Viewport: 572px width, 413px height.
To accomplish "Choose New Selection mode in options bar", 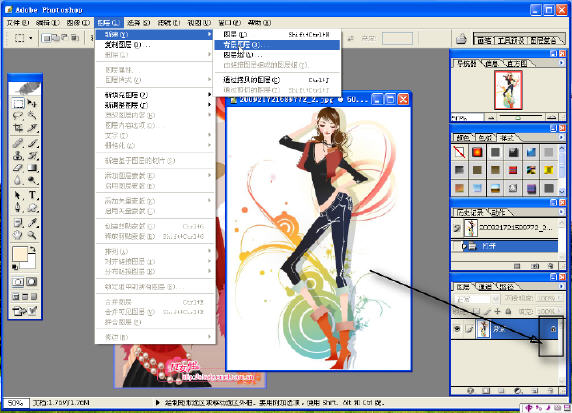I will 46,38.
